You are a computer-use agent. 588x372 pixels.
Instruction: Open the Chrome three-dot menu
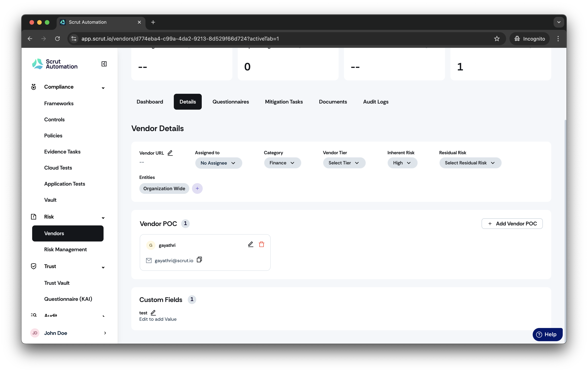[558, 39]
